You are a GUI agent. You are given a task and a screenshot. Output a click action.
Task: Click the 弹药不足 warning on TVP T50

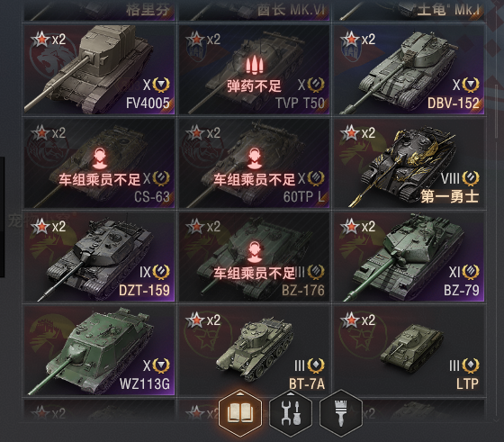[254, 86]
